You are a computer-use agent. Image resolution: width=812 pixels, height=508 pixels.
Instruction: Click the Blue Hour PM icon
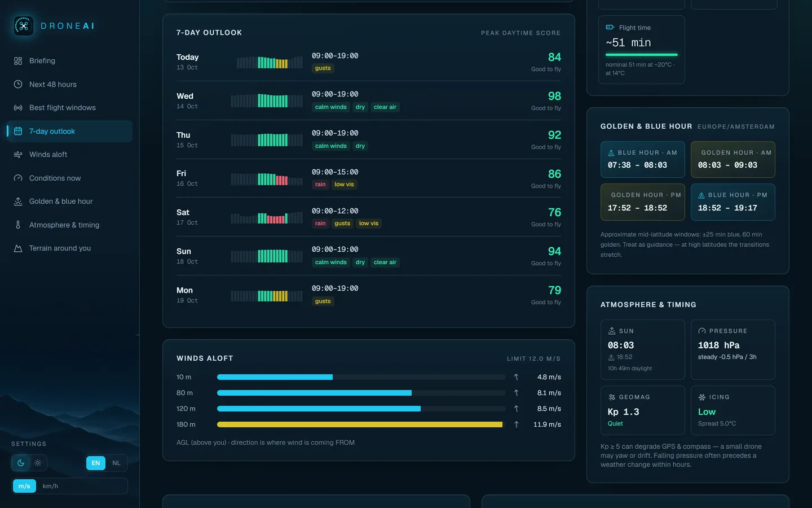[701, 195]
